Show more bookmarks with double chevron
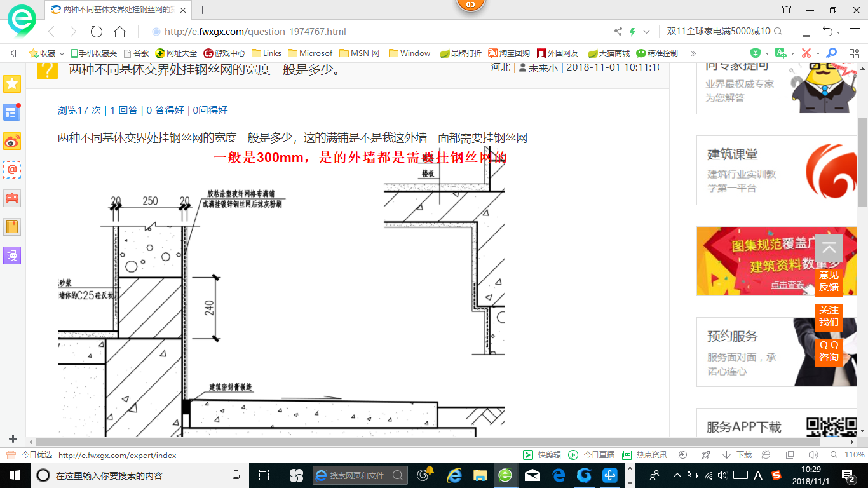This screenshot has width=868, height=488. point(693,53)
